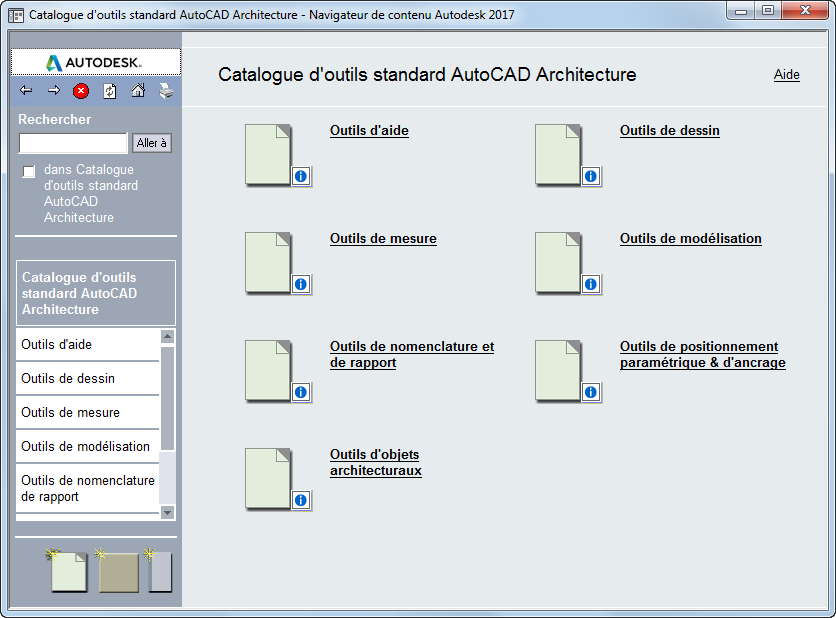Open 'Outils de nomenclature et de rapport' link
This screenshot has width=836, height=618.
tap(412, 355)
